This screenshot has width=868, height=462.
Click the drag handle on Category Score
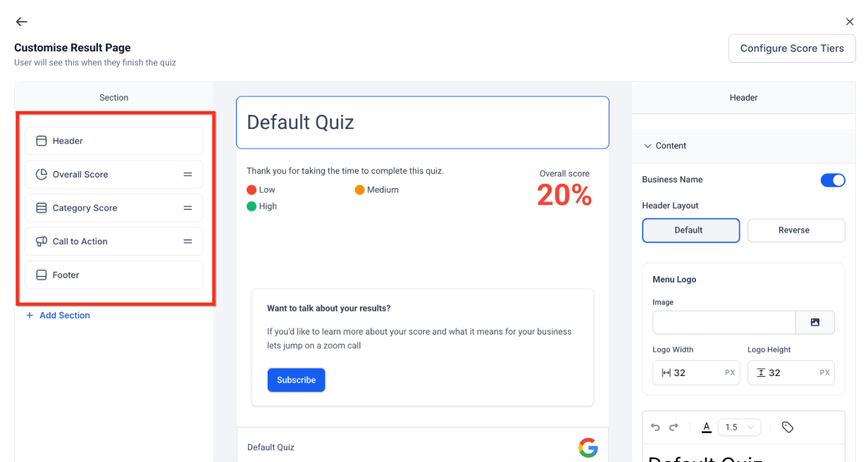188,208
